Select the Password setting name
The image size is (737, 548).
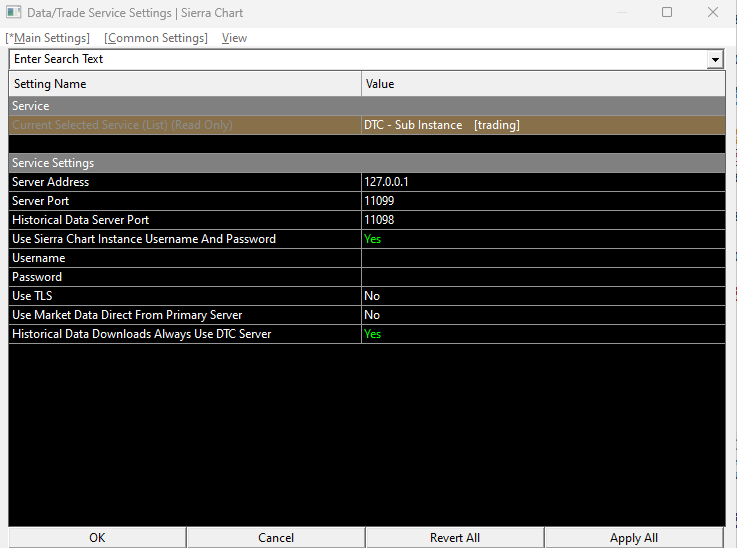click(x=185, y=277)
